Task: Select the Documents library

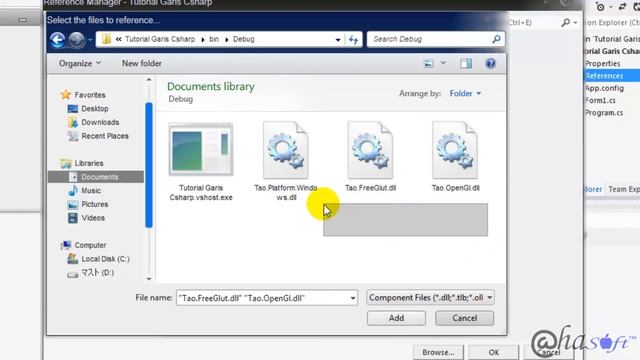Action: click(x=96, y=177)
